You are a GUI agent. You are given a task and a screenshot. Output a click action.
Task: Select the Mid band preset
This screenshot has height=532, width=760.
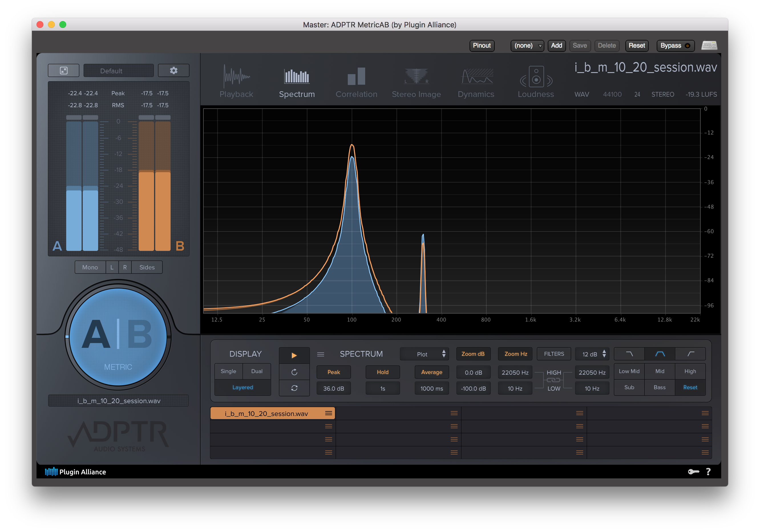(660, 371)
